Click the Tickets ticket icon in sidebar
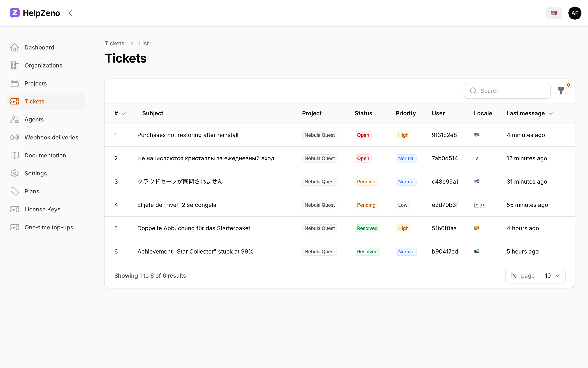The width and height of the screenshot is (588, 368). (x=14, y=101)
